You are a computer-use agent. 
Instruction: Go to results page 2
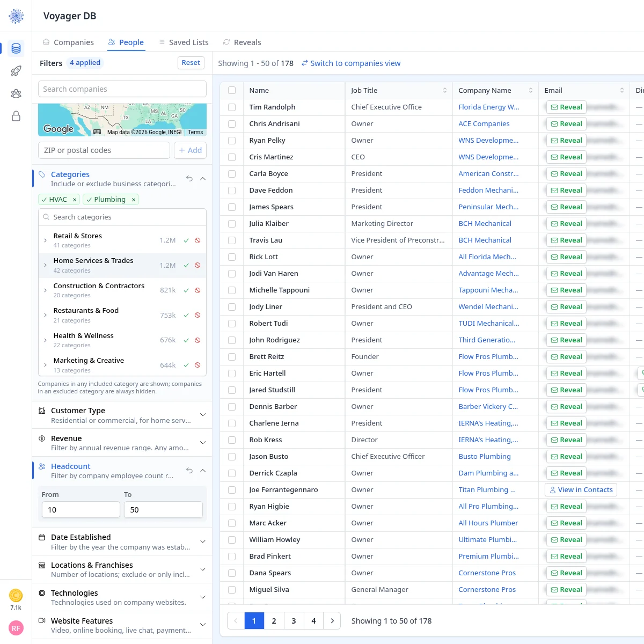pyautogui.click(x=274, y=621)
